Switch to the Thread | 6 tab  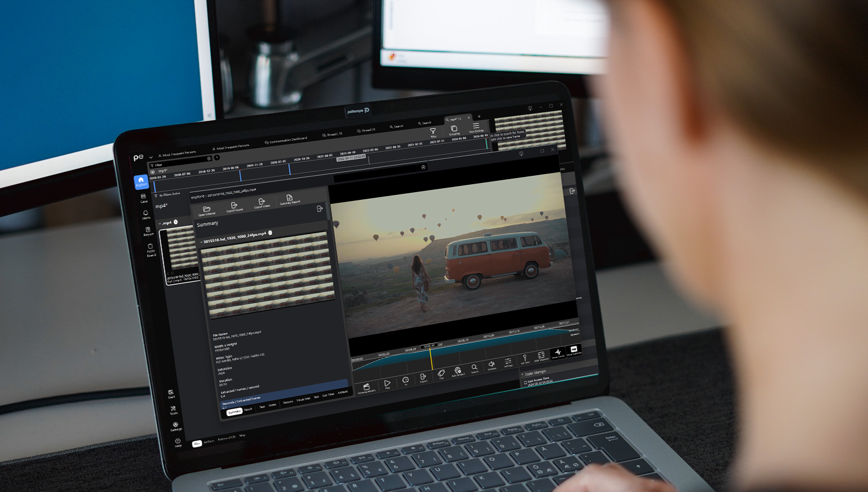point(366,130)
